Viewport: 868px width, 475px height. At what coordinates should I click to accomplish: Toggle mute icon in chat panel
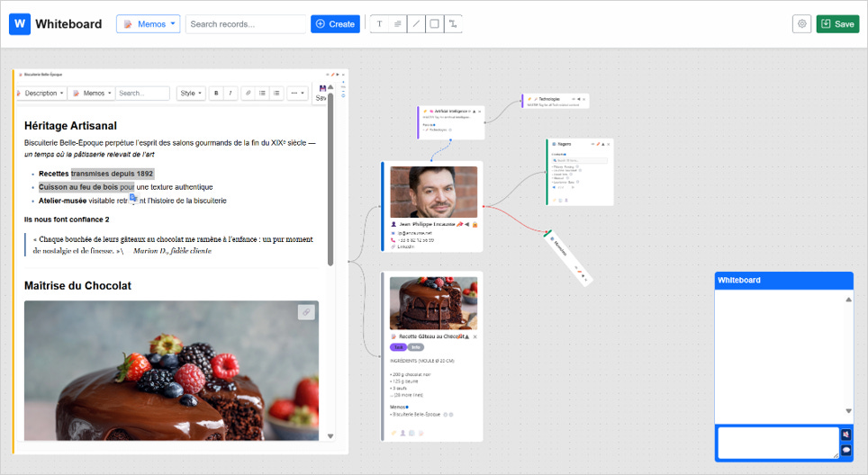pyautogui.click(x=845, y=435)
